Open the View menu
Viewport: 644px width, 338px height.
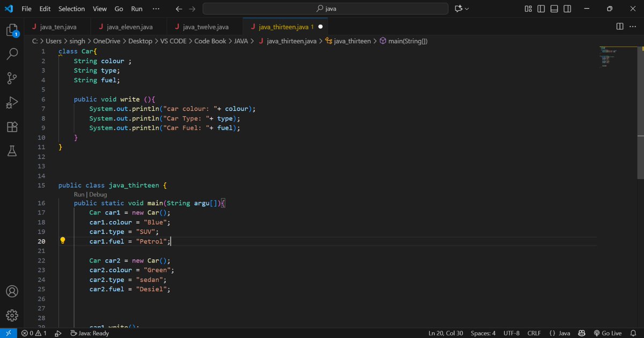[99, 9]
